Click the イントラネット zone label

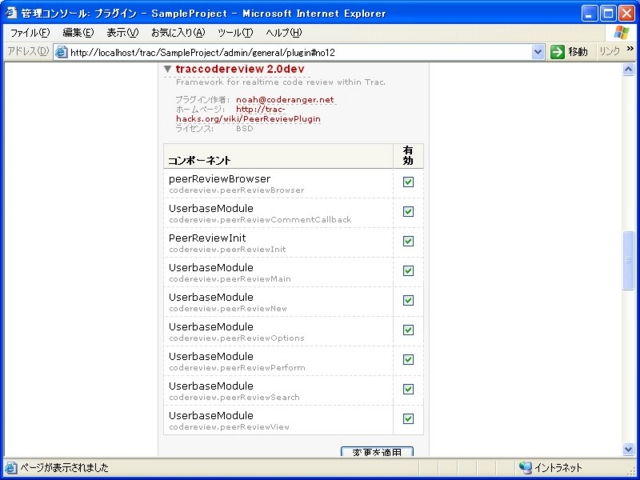558,467
